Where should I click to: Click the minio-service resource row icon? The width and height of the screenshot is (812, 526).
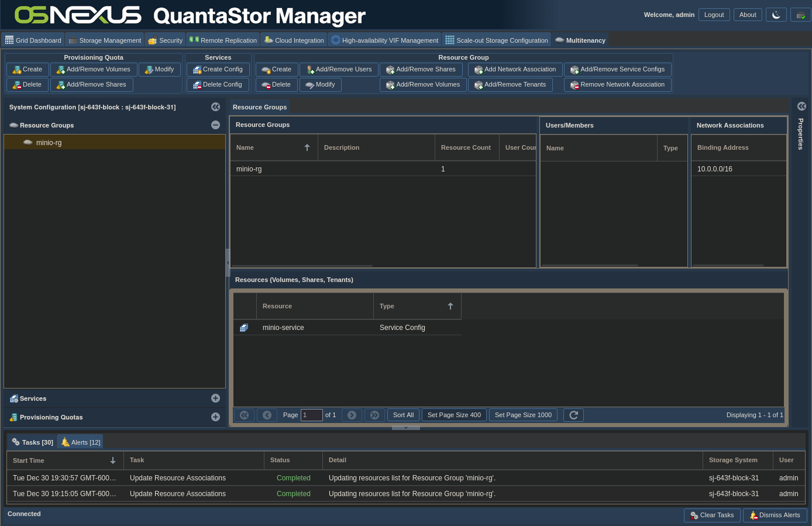pyautogui.click(x=244, y=328)
